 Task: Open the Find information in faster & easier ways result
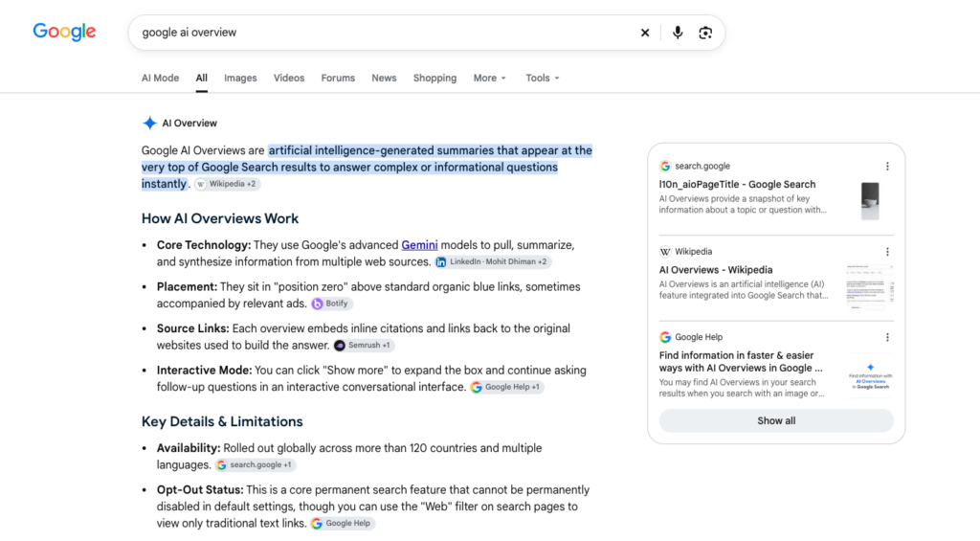coord(741,362)
